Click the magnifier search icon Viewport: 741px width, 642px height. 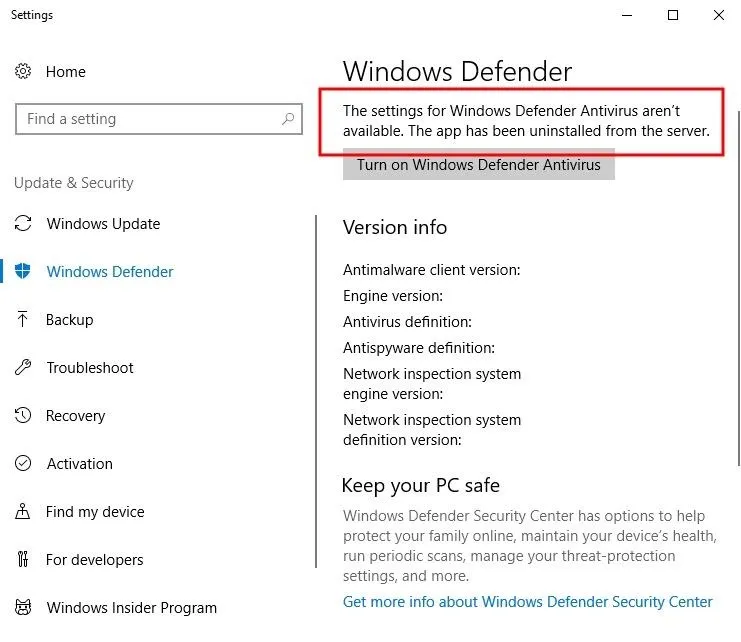click(288, 119)
